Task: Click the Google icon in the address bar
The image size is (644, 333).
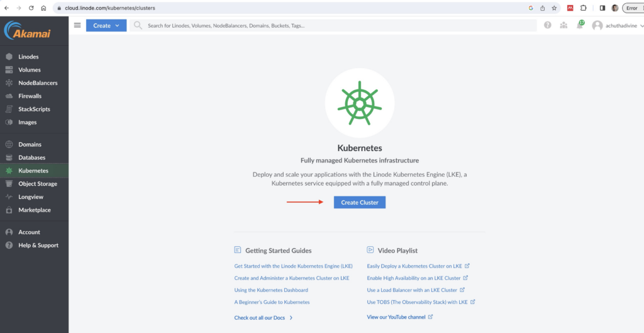Action: 531,8
